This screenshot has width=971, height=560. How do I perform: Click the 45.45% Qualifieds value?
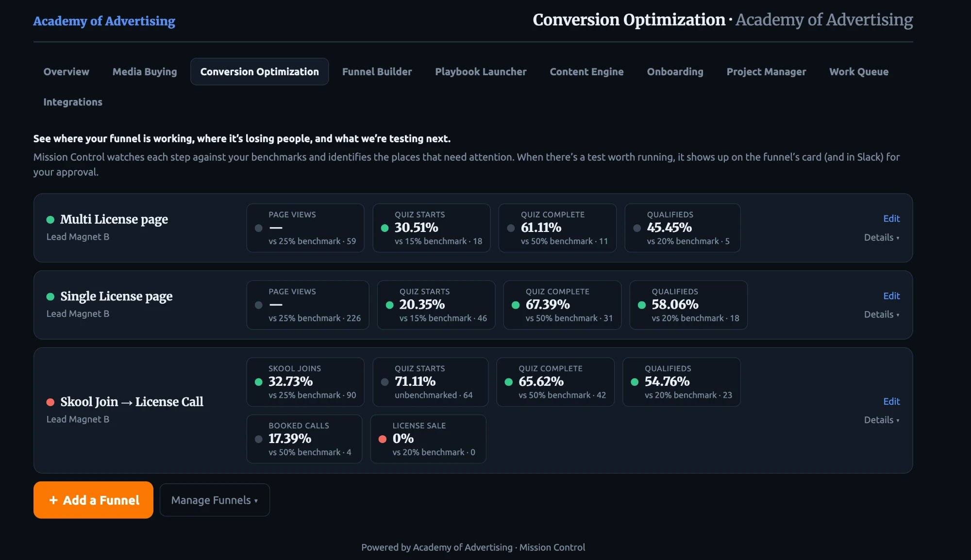click(x=669, y=228)
